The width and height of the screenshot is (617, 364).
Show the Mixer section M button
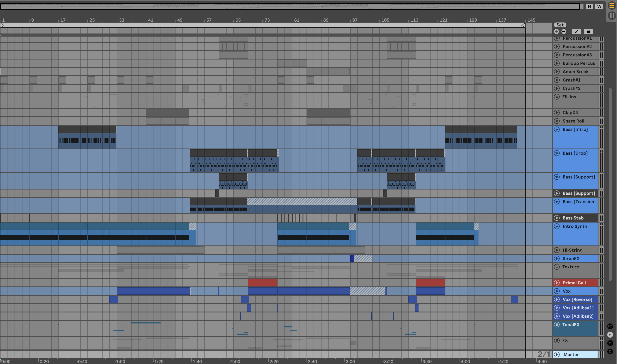[x=610, y=343]
